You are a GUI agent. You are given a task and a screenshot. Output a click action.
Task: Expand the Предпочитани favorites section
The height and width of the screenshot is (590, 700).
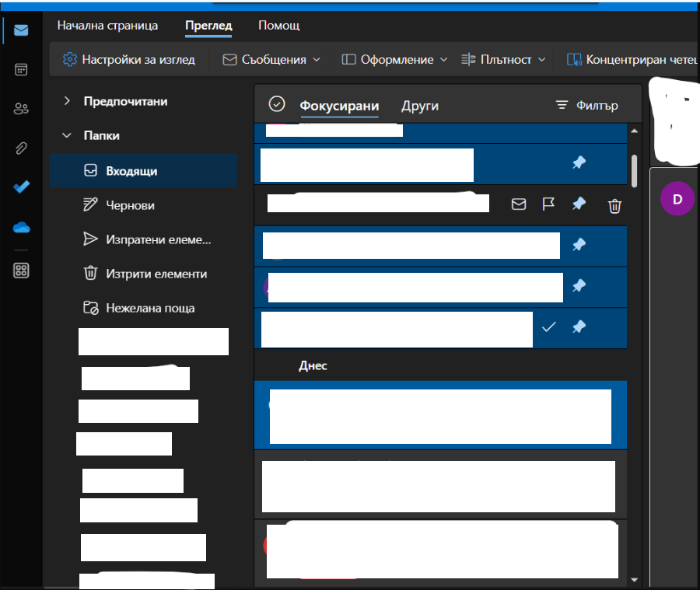pyautogui.click(x=67, y=101)
